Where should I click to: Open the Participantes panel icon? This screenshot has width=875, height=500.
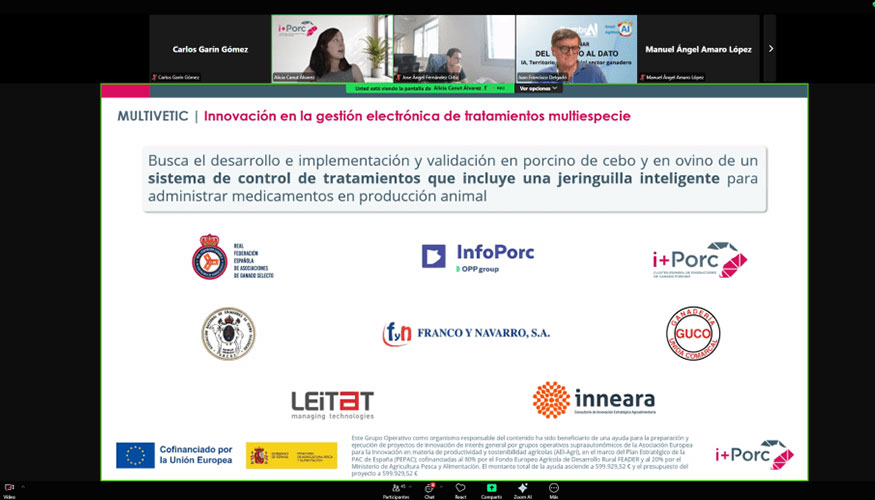(396, 488)
